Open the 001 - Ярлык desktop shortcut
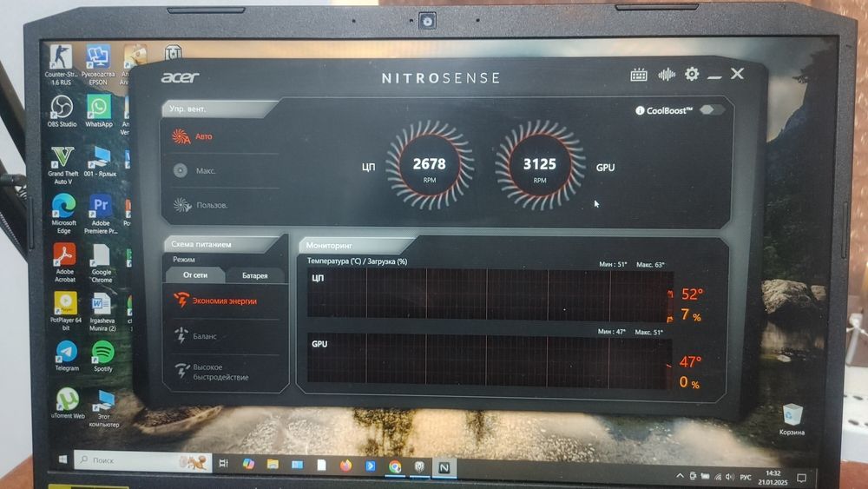This screenshot has height=489, width=868. point(100,162)
